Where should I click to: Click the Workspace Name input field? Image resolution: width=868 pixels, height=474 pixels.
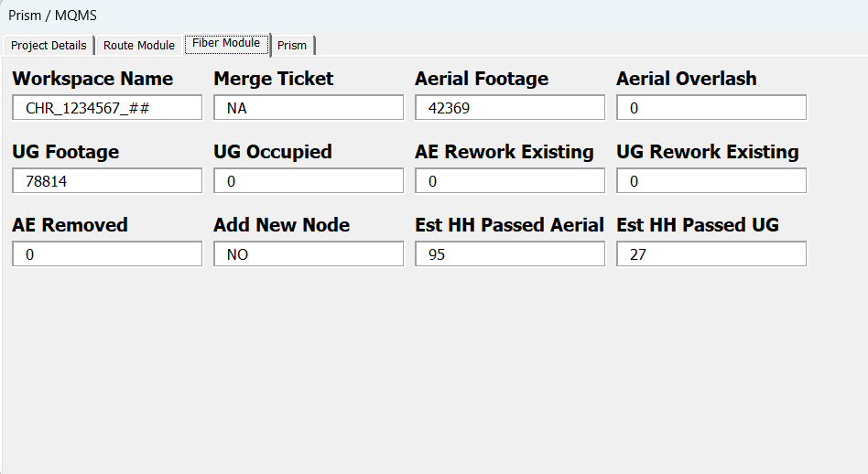tap(107, 108)
